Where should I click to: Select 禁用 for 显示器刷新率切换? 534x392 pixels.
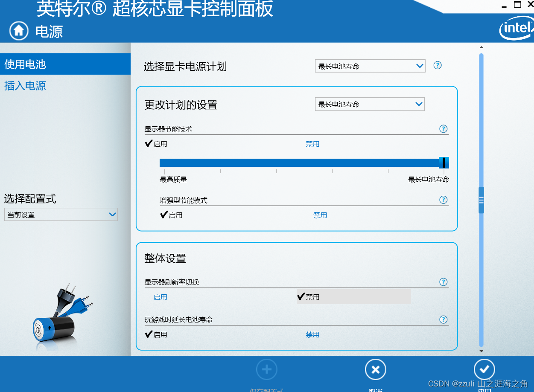(353, 296)
